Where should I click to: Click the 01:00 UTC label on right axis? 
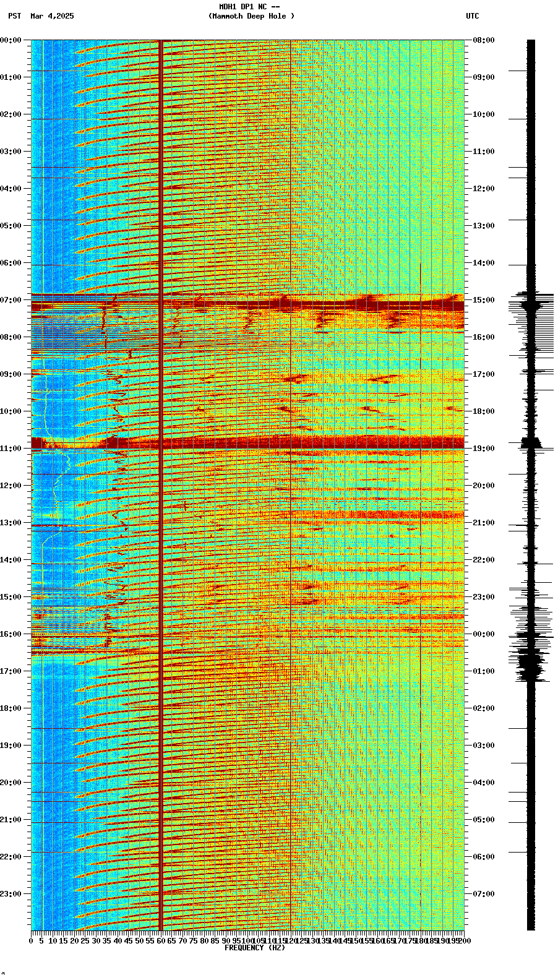coord(484,671)
